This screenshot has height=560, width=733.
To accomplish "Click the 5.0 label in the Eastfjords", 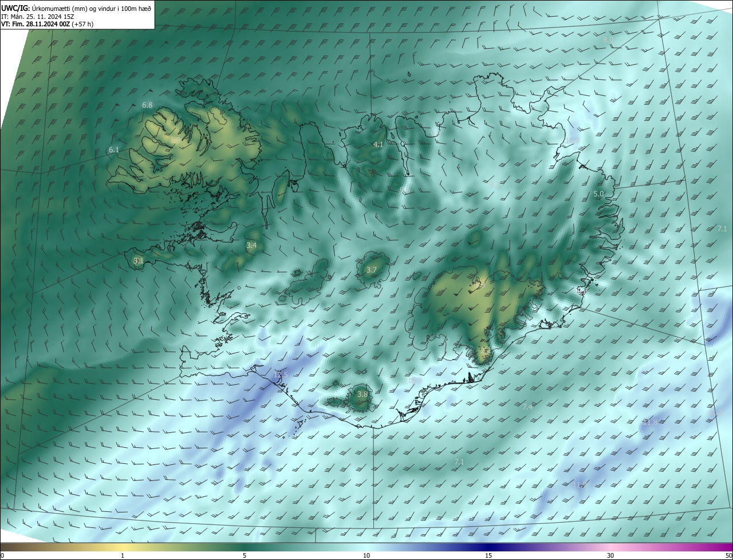I will pyautogui.click(x=598, y=195).
